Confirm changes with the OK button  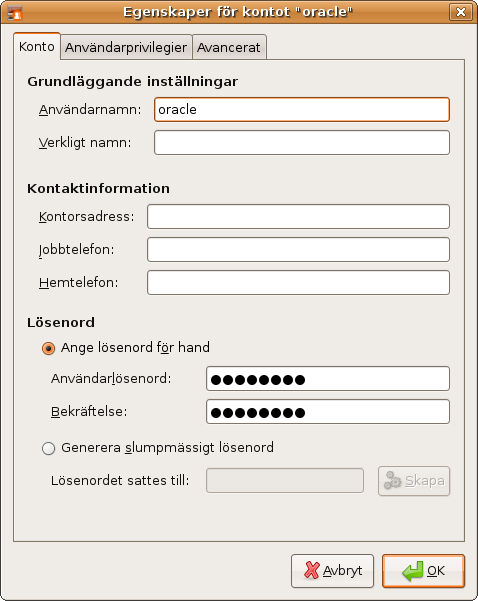(x=423, y=571)
